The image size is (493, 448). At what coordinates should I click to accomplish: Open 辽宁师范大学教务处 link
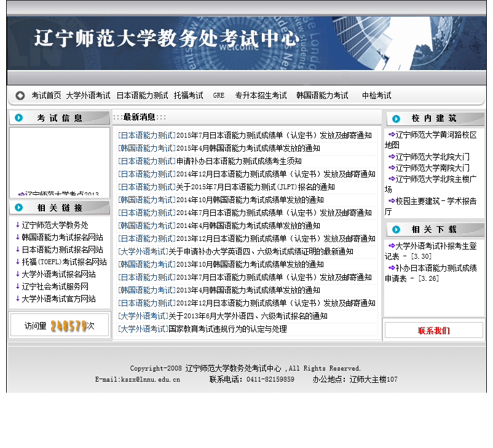(x=55, y=225)
